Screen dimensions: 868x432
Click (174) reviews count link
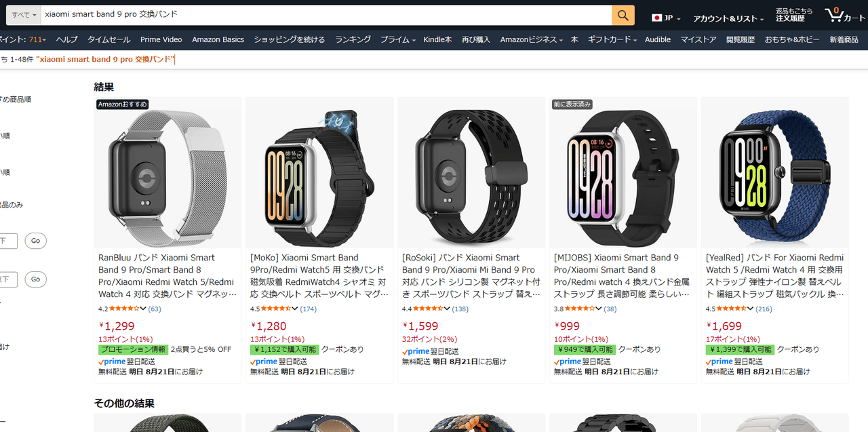click(309, 309)
